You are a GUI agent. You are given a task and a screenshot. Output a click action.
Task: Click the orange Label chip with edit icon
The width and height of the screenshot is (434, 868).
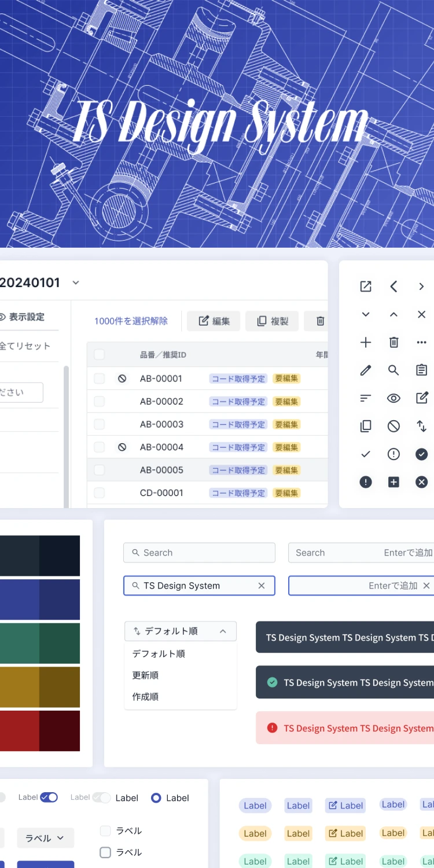coord(345,833)
